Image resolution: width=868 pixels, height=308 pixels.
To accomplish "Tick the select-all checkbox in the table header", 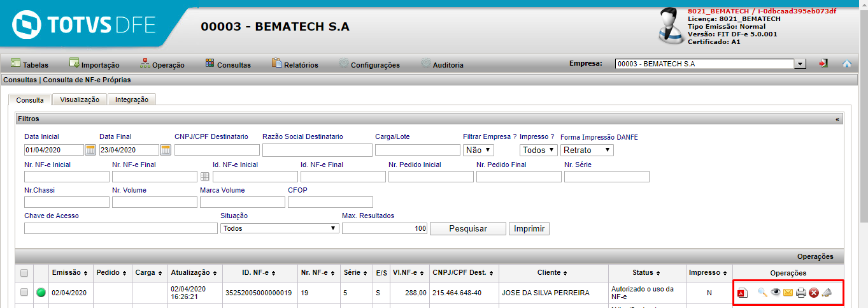I will coord(24,273).
